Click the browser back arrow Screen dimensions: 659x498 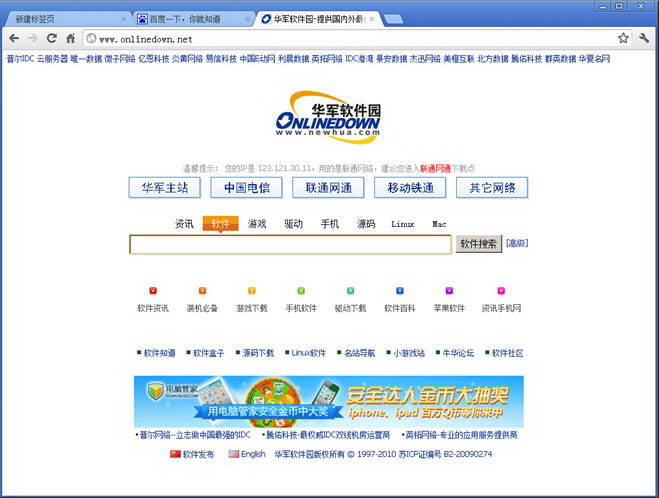click(14, 39)
